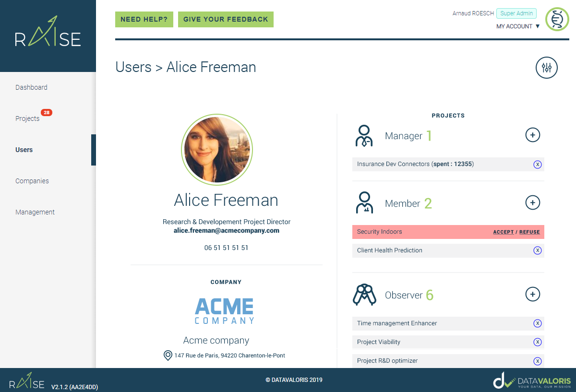Open the Dashboard menu item

tap(31, 87)
